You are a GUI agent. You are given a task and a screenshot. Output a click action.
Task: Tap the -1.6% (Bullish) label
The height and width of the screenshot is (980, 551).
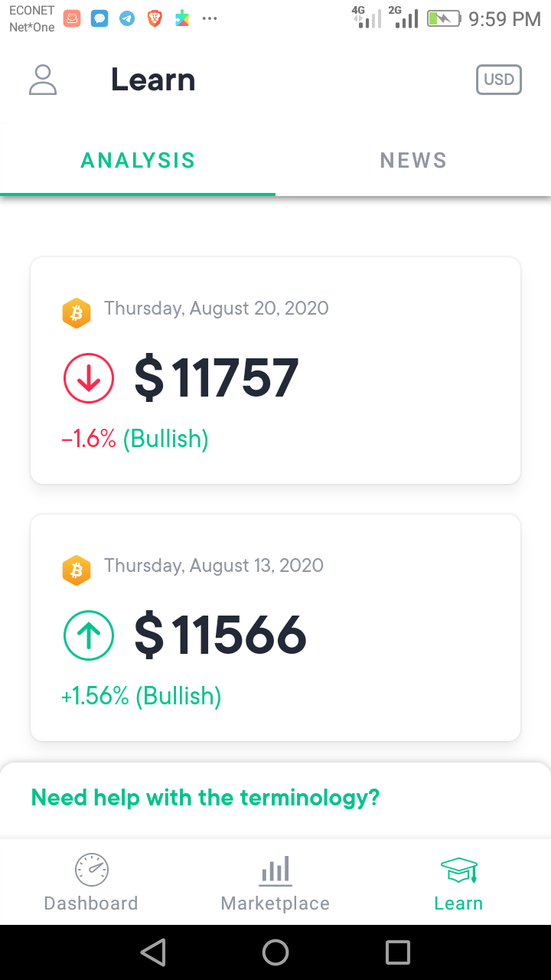pyautogui.click(x=135, y=439)
